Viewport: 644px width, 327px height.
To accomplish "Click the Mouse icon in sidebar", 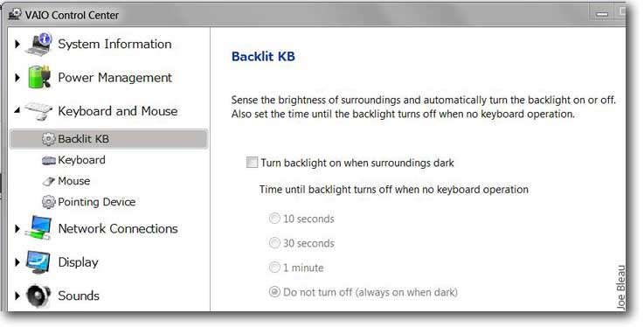I will tap(48, 181).
